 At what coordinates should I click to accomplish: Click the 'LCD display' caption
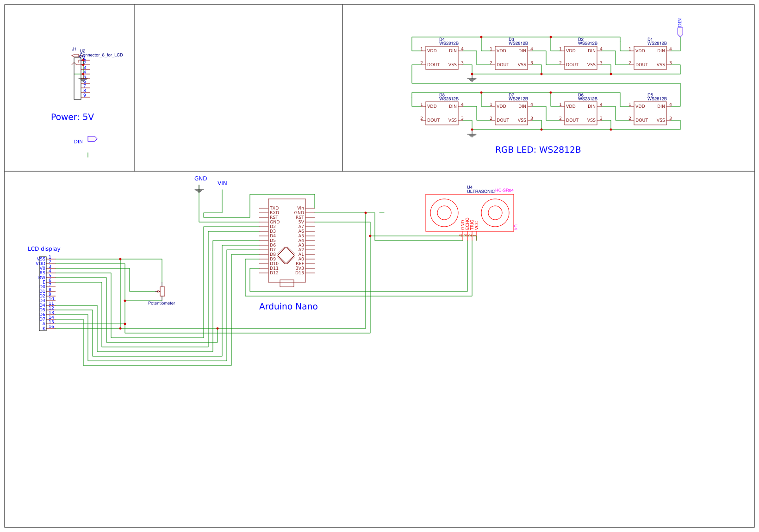[x=44, y=249]
